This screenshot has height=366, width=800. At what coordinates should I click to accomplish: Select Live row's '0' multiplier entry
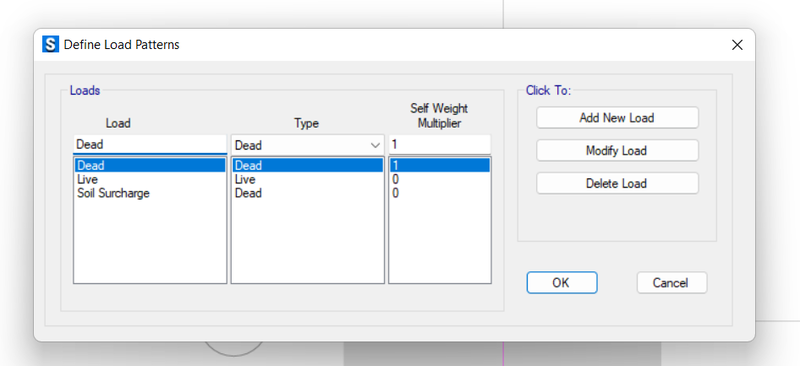[x=440, y=180]
